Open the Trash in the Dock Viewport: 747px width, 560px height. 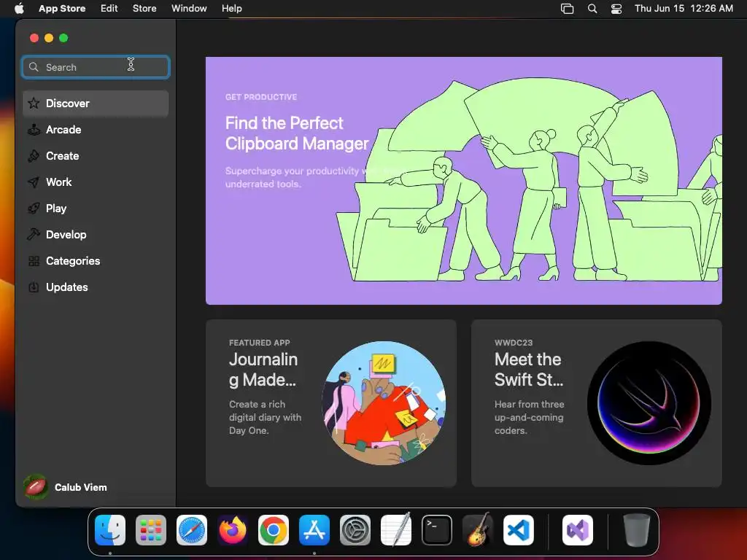tap(636, 530)
